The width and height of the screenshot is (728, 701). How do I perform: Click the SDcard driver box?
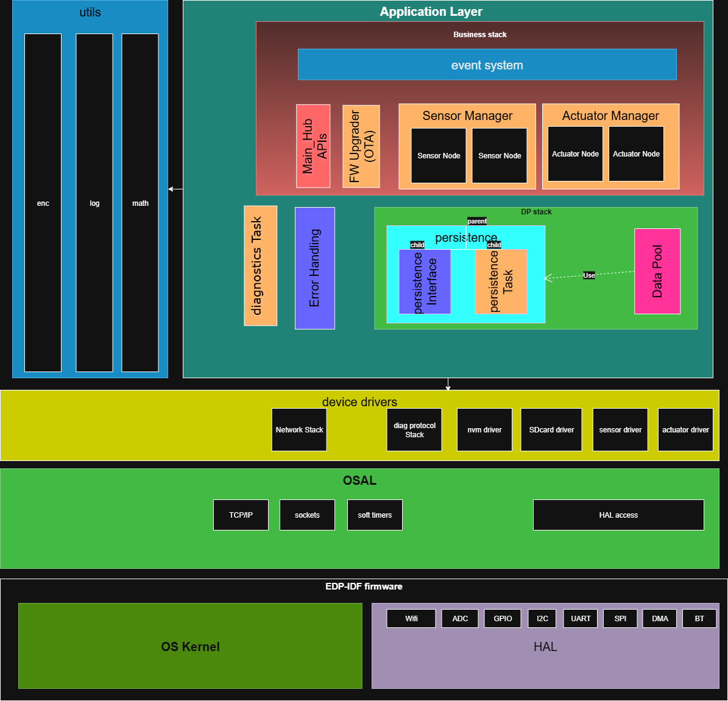[551, 429]
